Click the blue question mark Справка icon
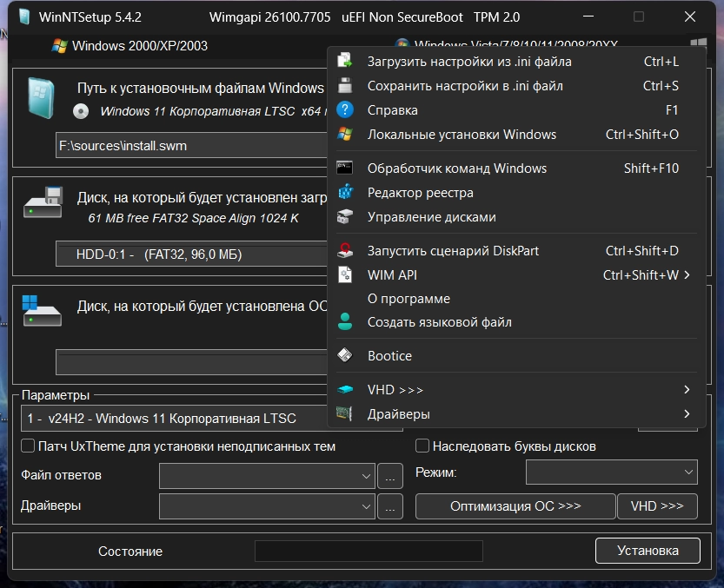 (345, 109)
